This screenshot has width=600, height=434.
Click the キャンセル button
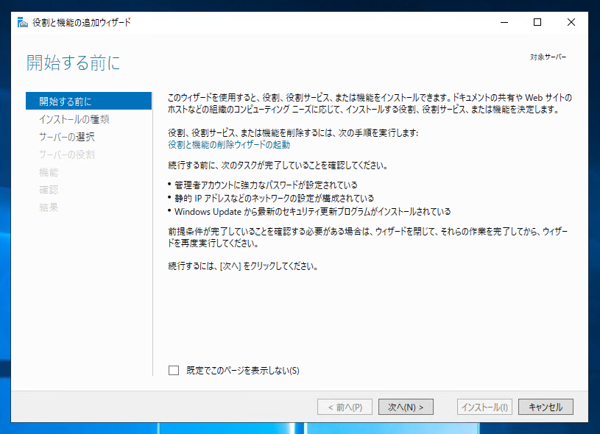[x=546, y=407]
